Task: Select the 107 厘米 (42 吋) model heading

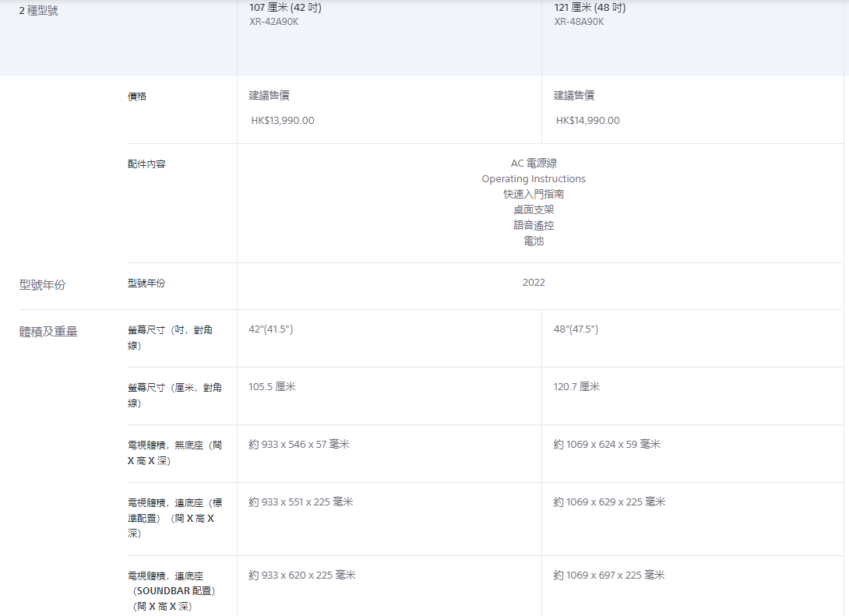Action: pos(285,8)
